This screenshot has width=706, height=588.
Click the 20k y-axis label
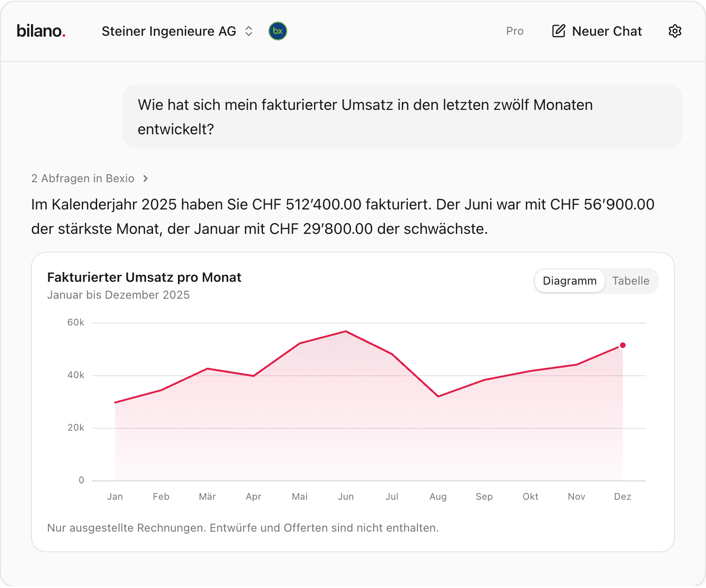click(76, 428)
